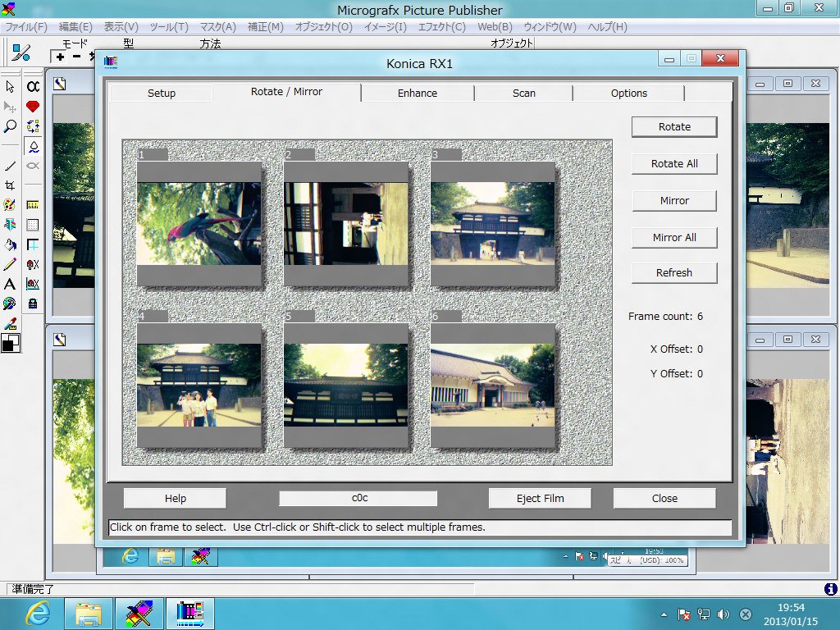Switch to the Enhance tab
The width and height of the screenshot is (840, 630).
click(418, 94)
